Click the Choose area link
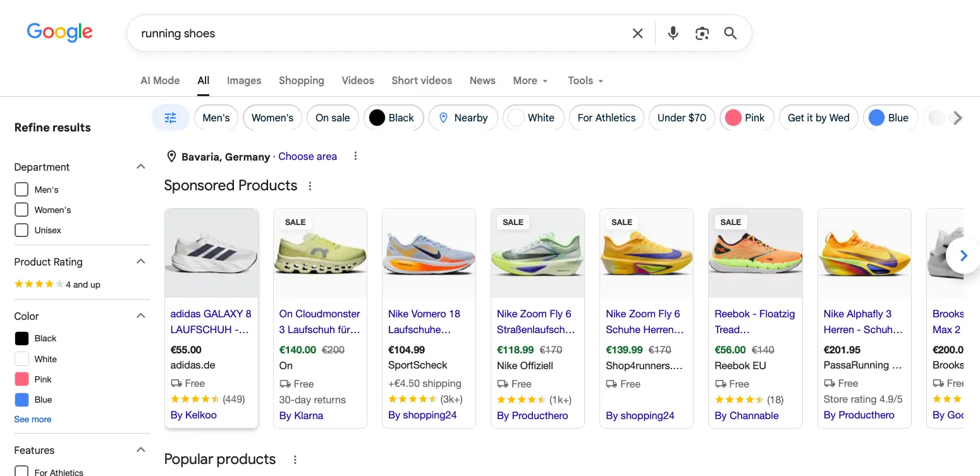The image size is (980, 476). pos(307,156)
